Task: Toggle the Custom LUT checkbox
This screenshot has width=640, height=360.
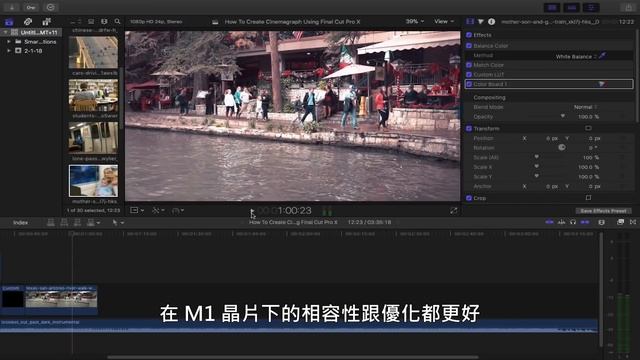Action: [x=469, y=75]
